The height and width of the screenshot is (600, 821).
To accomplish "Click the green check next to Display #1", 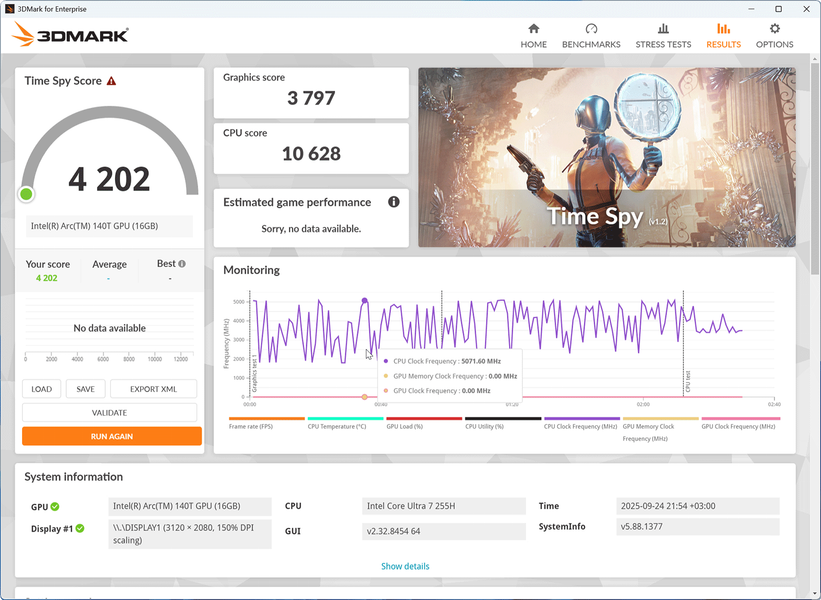I will click(80, 529).
